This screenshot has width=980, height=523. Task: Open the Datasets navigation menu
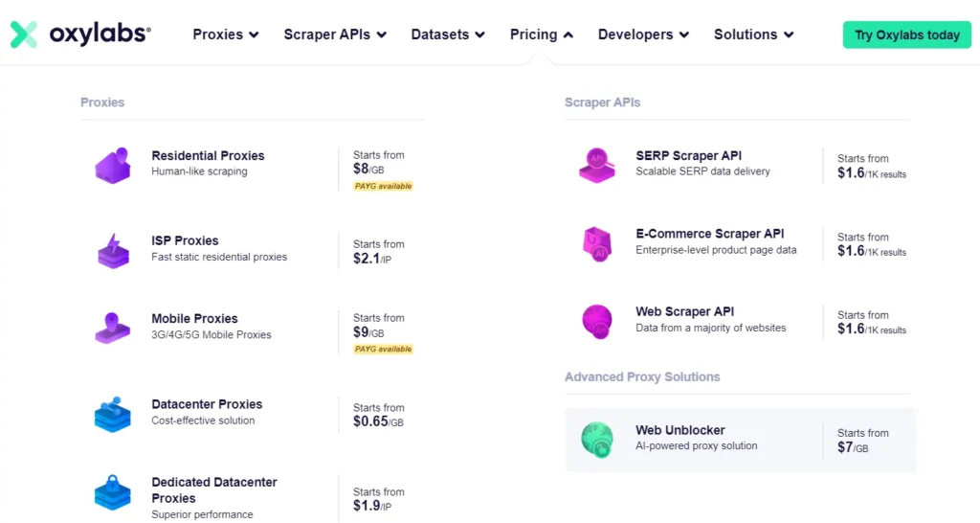pos(448,34)
